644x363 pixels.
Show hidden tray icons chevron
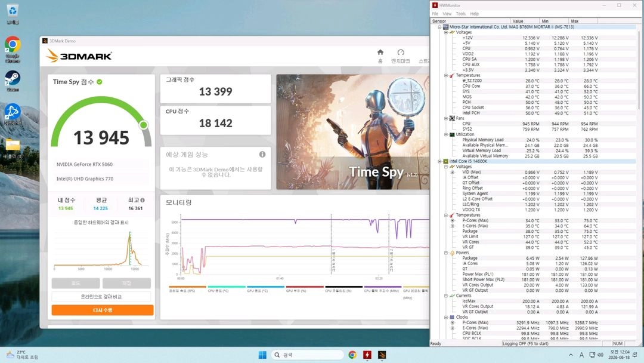click(x=571, y=355)
